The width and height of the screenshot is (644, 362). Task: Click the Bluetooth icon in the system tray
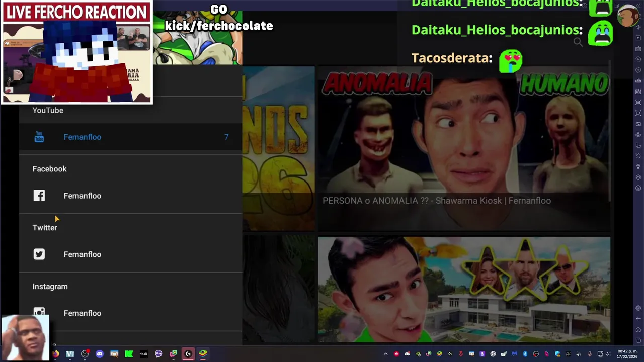point(525,354)
